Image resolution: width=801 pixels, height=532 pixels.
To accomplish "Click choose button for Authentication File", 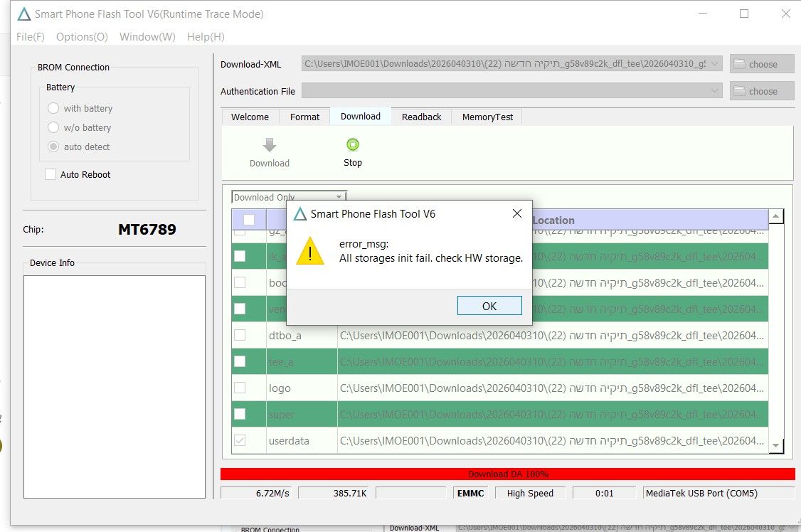I will [x=762, y=91].
